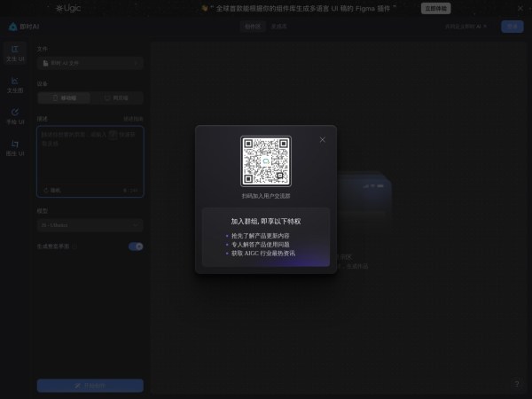Switch to the 创作区 tab
This screenshot has height=399, width=532.
click(253, 27)
